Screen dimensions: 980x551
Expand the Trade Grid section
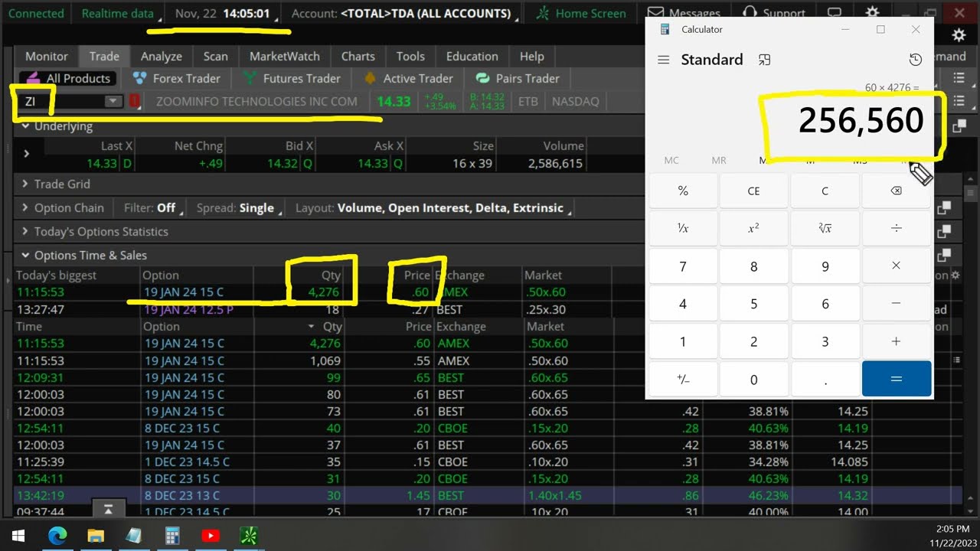(25, 184)
